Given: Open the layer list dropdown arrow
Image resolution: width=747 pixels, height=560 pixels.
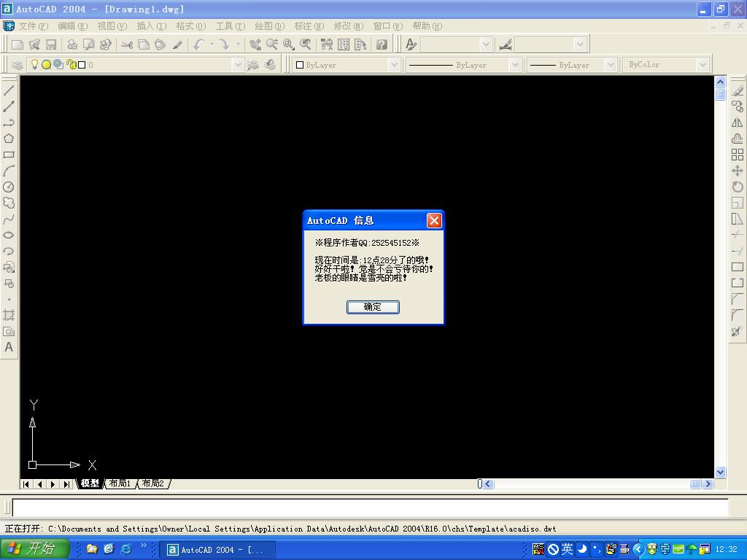Looking at the screenshot, I should point(237,65).
